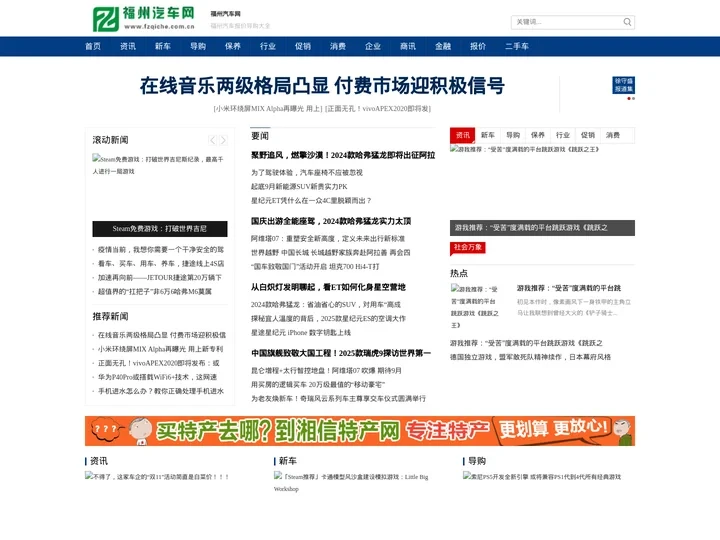
Task: Focus the 关键词 search input field
Action: pyautogui.click(x=567, y=22)
